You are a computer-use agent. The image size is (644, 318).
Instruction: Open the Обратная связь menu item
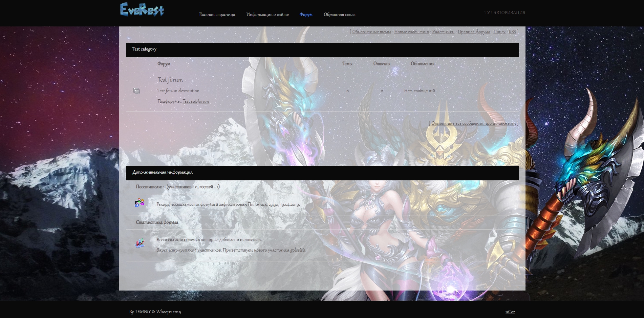(339, 15)
